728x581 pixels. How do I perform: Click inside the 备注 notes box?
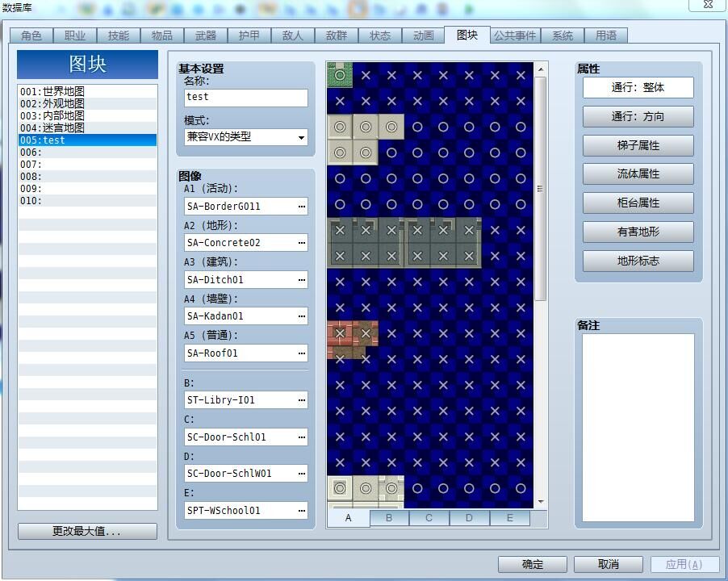[638, 428]
